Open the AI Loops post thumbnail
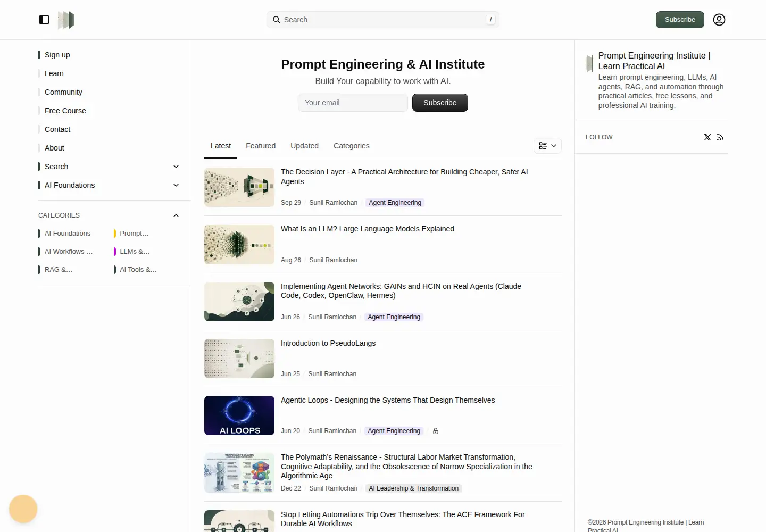 (239, 415)
